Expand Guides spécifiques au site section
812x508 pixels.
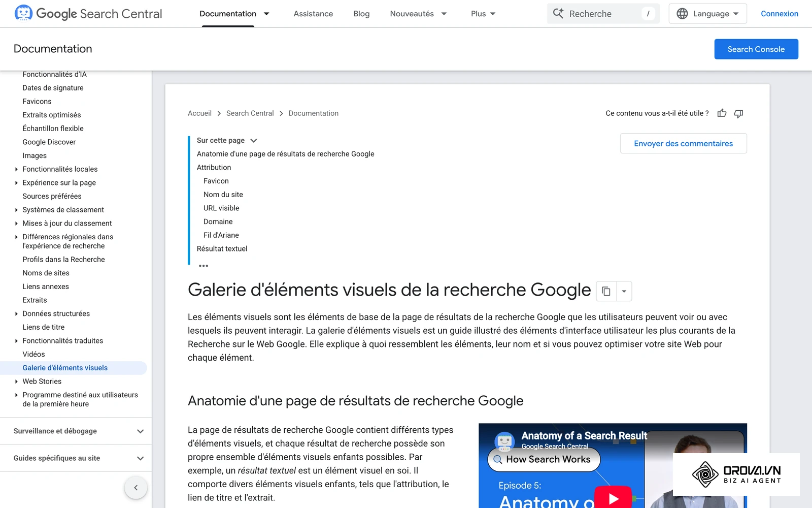click(x=140, y=458)
